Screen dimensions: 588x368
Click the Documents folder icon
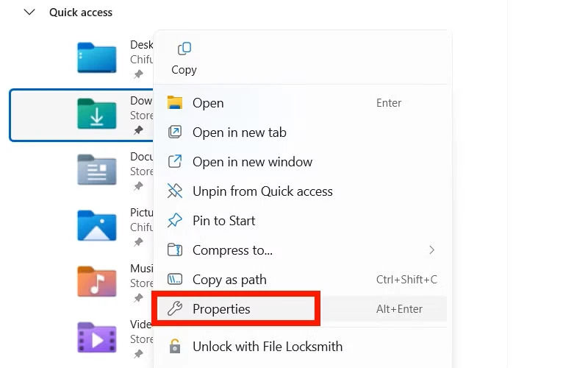point(96,169)
